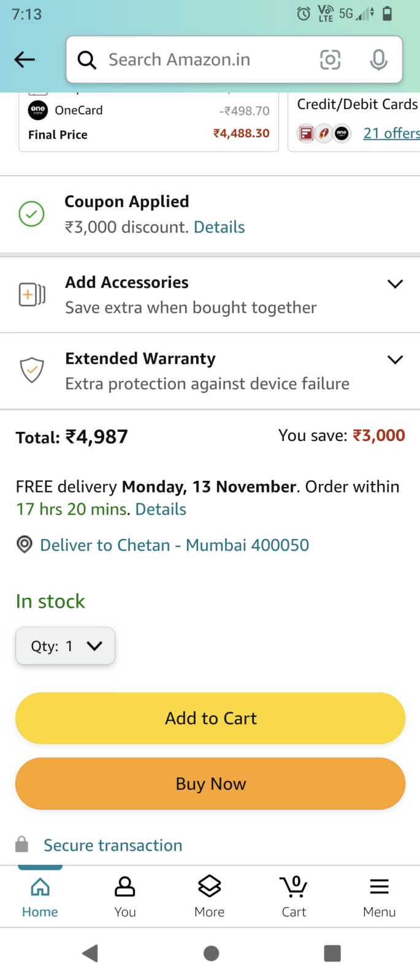Tap the Add Accessories icon
Screen dimensions: 420x980
(x=32, y=295)
